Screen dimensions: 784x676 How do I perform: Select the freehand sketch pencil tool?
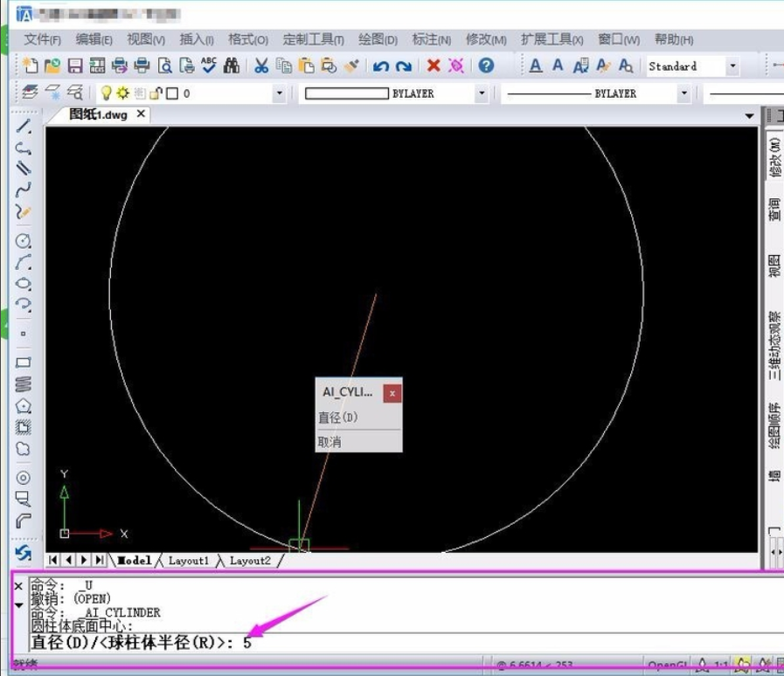[x=23, y=212]
